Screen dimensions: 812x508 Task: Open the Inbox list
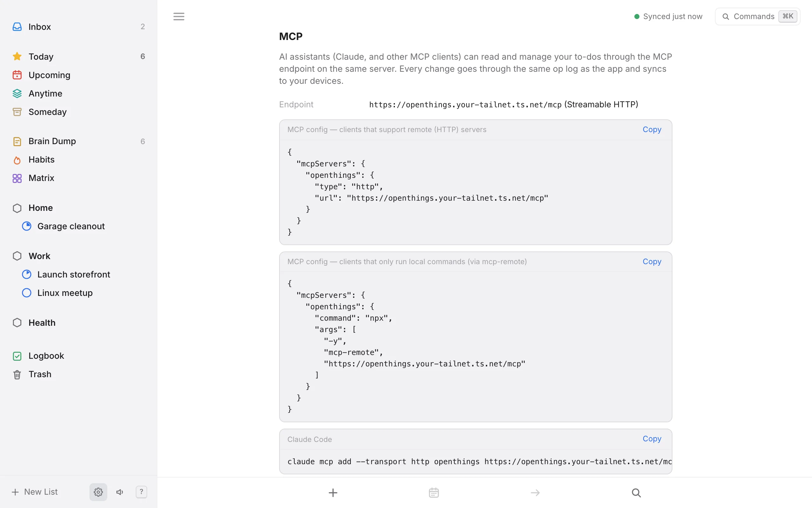point(79,27)
